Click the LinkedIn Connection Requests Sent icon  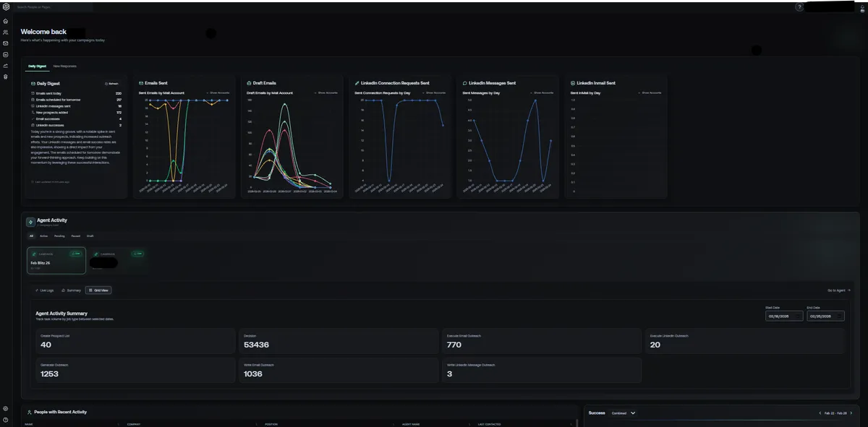coord(357,83)
